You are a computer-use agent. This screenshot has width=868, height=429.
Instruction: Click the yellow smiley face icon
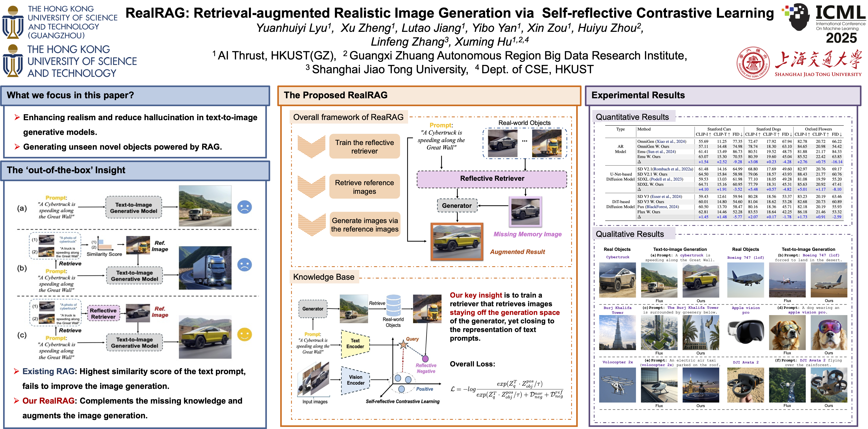point(244,334)
